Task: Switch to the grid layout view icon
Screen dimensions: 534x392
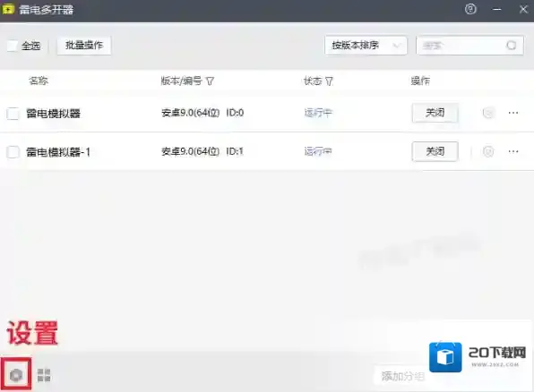Action: point(44,375)
